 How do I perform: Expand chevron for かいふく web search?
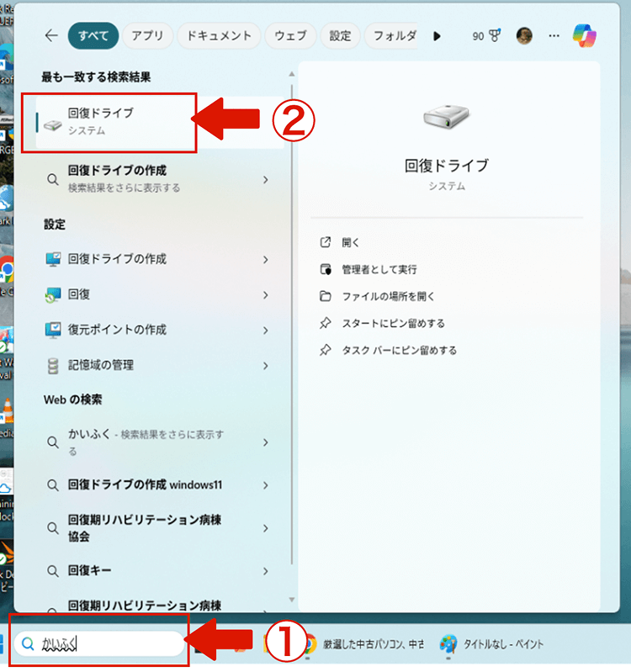point(266,442)
